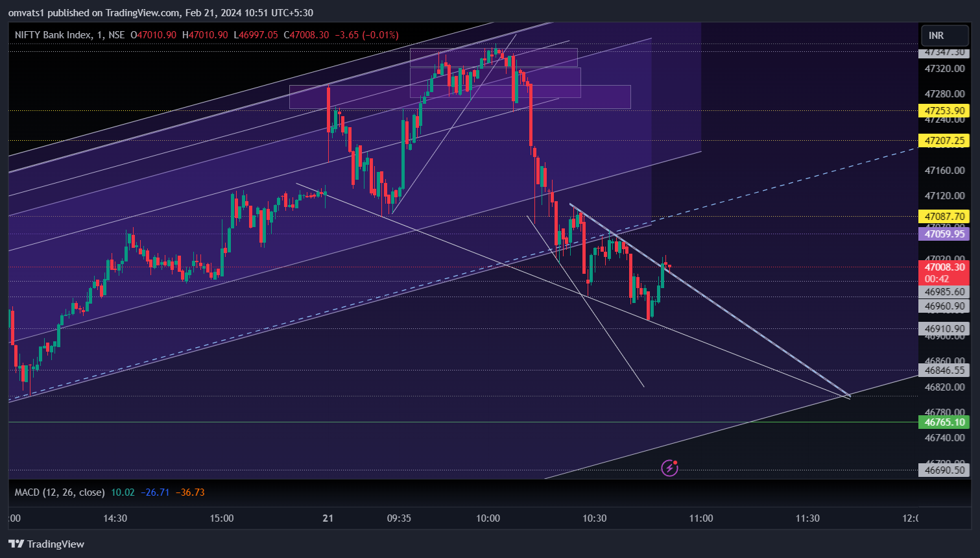The height and width of the screenshot is (558, 980).
Task: Click the open value O47010.90 in header
Action: pyautogui.click(x=153, y=35)
